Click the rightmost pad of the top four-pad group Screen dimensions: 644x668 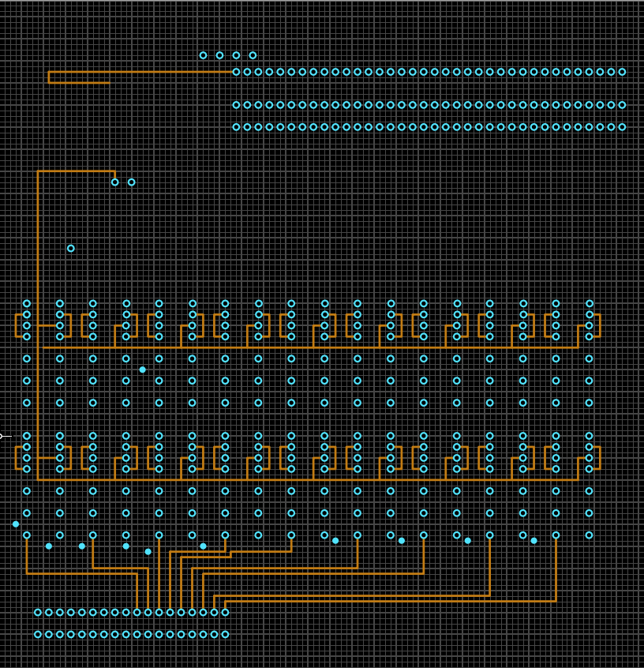[x=253, y=55]
